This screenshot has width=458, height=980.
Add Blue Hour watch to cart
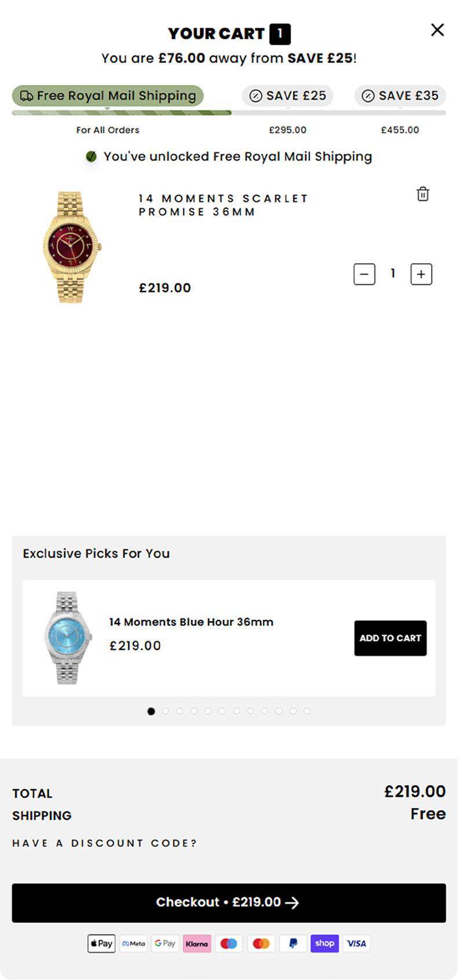point(390,638)
